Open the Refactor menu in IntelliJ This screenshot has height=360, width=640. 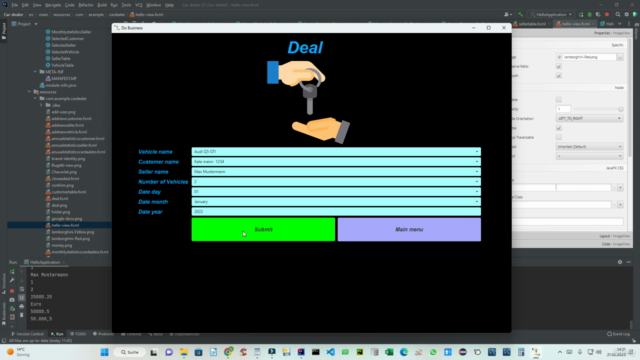click(x=86, y=5)
